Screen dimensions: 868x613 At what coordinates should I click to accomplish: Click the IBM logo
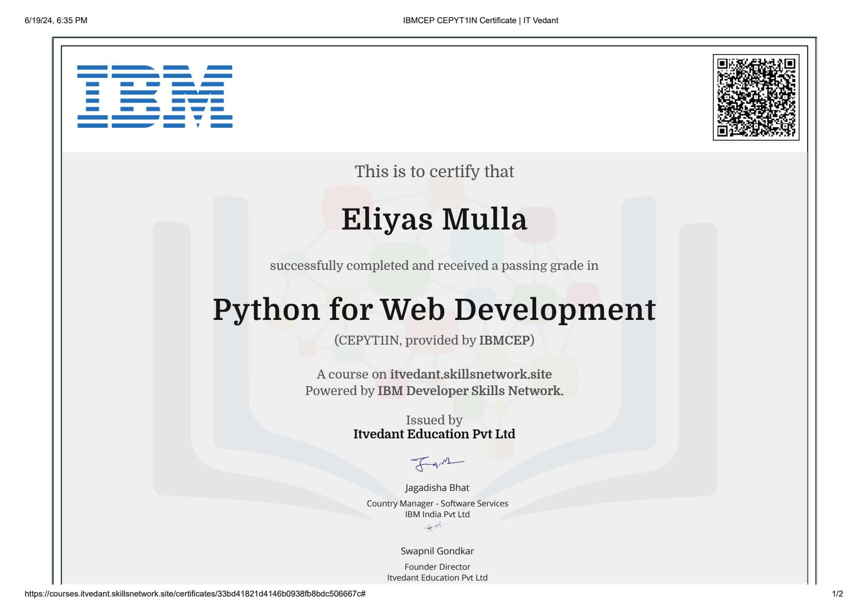(x=155, y=96)
